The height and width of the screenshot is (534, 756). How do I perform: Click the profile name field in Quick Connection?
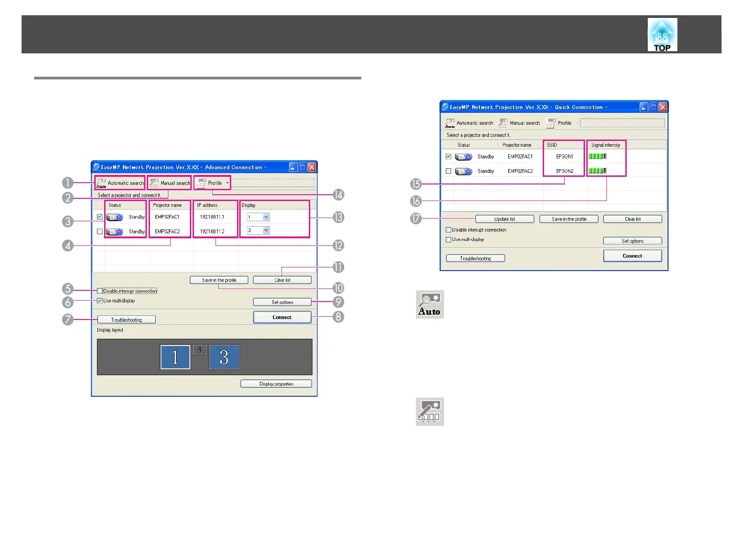tap(622, 123)
